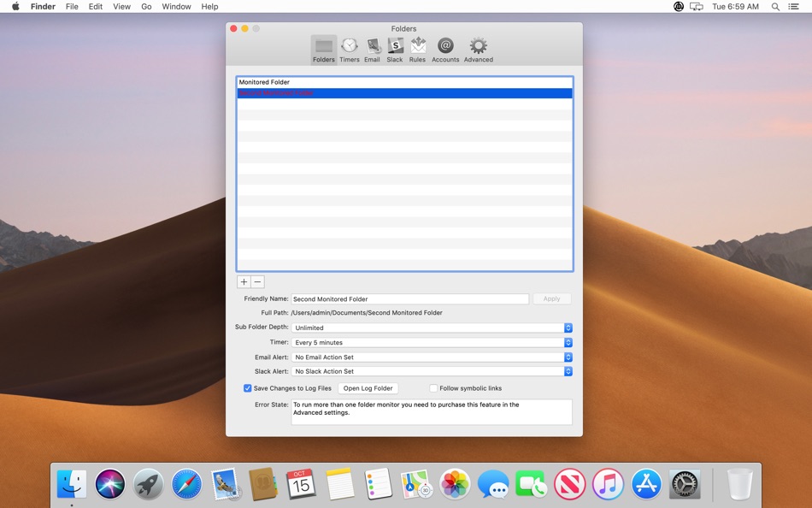This screenshot has width=812, height=508.
Task: Open App Store from the Dock
Action: [646, 484]
